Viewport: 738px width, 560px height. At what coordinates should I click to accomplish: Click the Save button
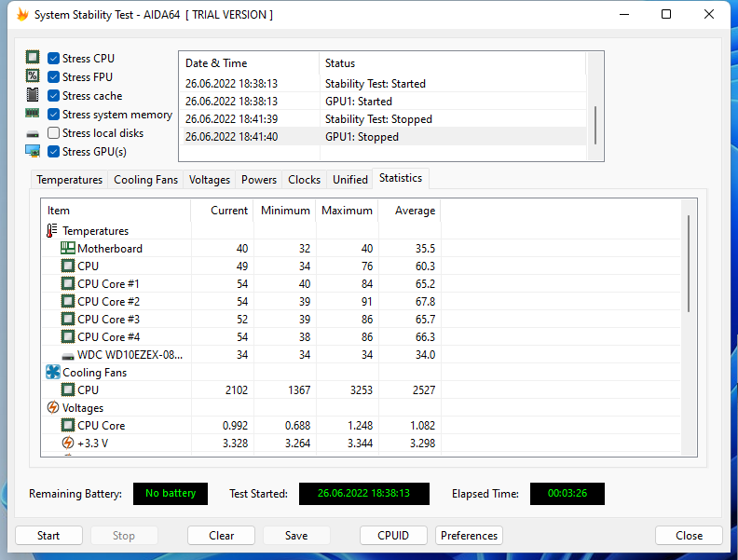click(296, 536)
